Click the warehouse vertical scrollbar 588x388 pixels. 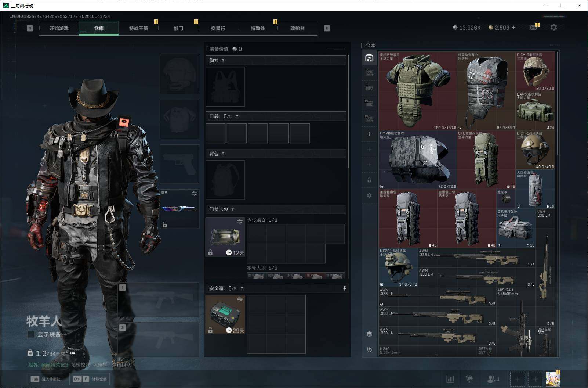tap(558, 103)
